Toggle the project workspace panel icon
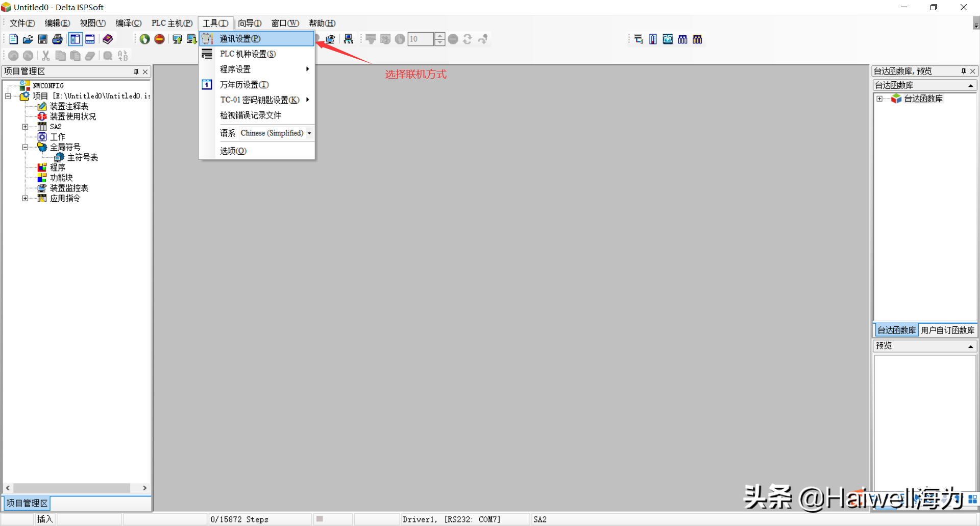 tap(75, 39)
